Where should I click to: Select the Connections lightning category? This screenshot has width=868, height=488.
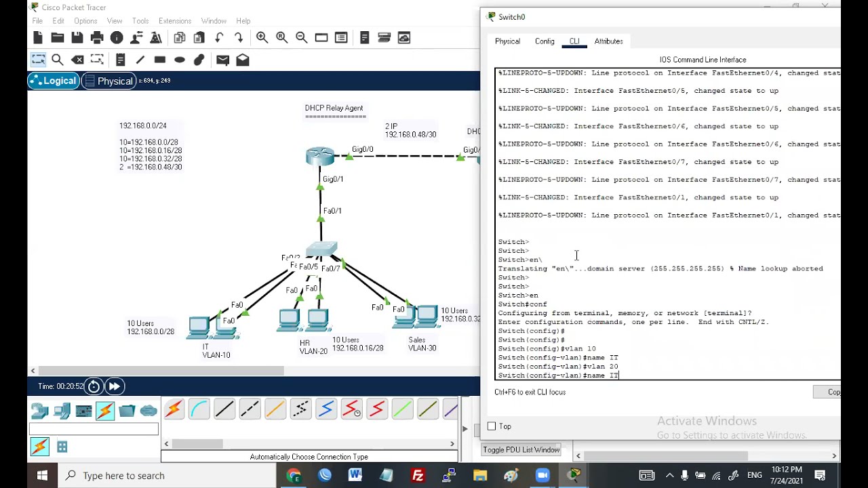(x=105, y=410)
